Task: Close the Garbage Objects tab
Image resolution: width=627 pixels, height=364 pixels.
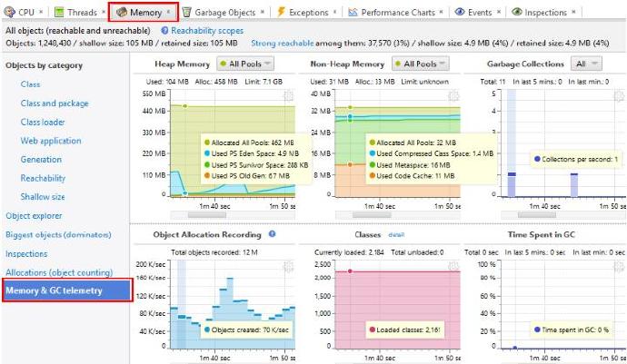Action: [263, 12]
